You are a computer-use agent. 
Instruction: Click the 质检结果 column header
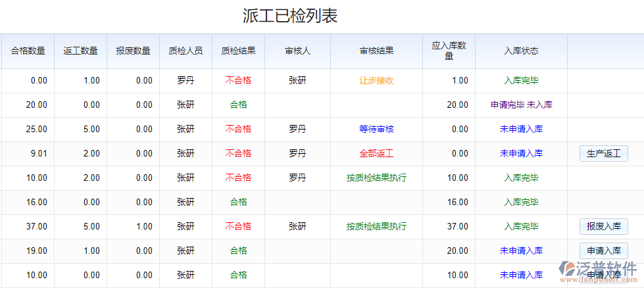[x=238, y=51]
